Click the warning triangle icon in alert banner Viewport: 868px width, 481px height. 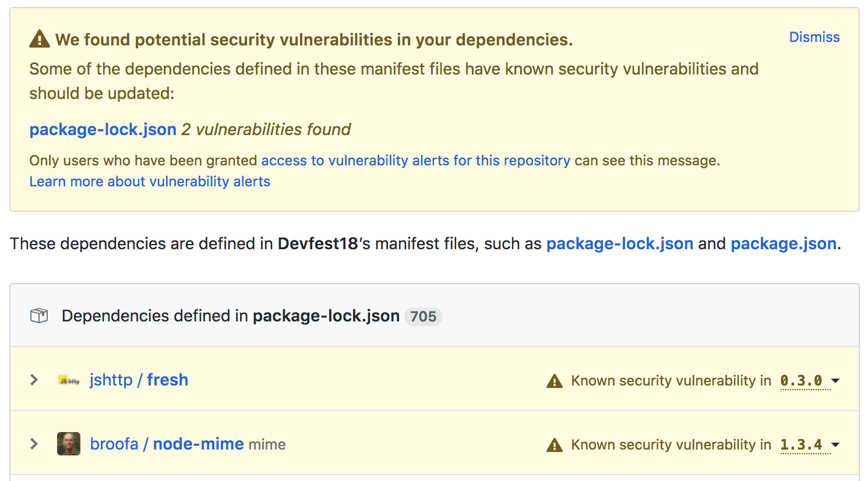[x=39, y=39]
